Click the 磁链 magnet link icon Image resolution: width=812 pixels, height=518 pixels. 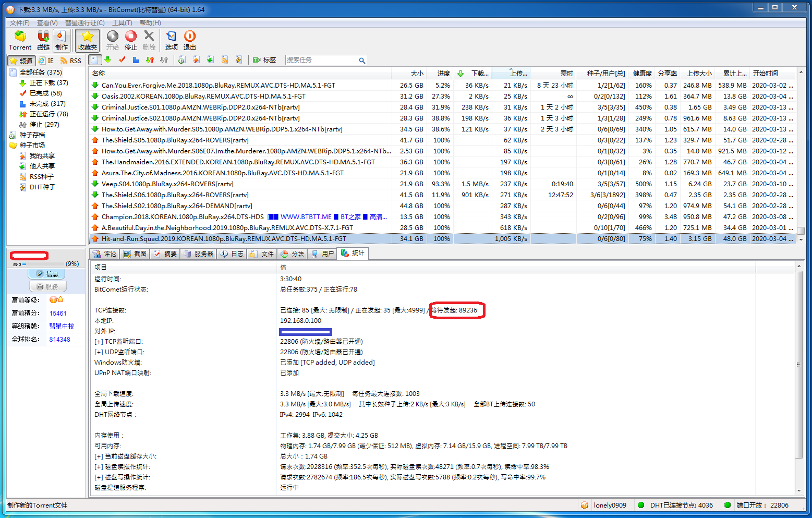(x=43, y=40)
